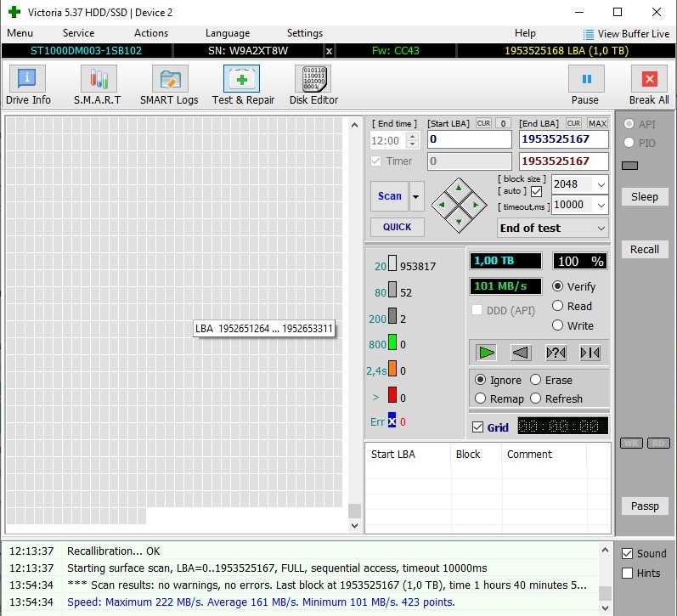Switch to Test & Repair
Viewport: 677px width, 616px height.
(243, 85)
